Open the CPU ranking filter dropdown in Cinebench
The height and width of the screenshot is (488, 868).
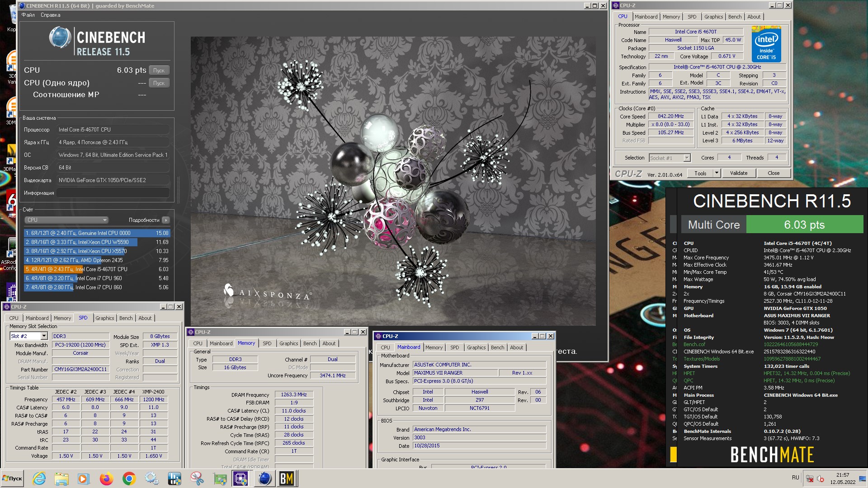pos(66,220)
